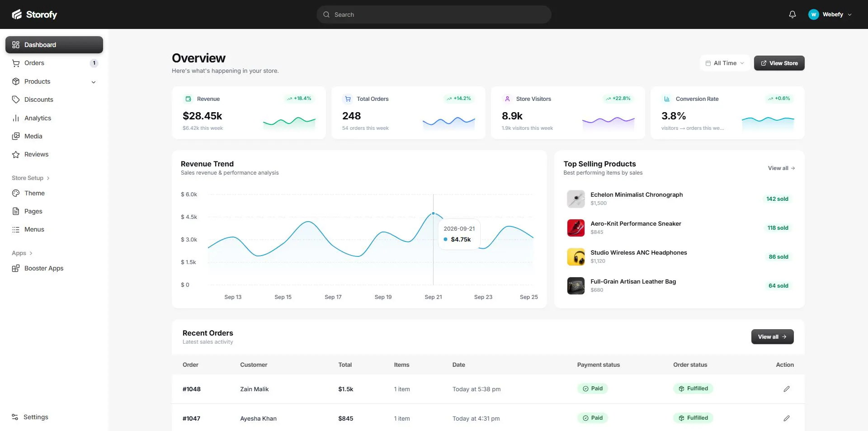Open the All Time date dropdown
Screen dimensions: 868x431
coord(725,63)
